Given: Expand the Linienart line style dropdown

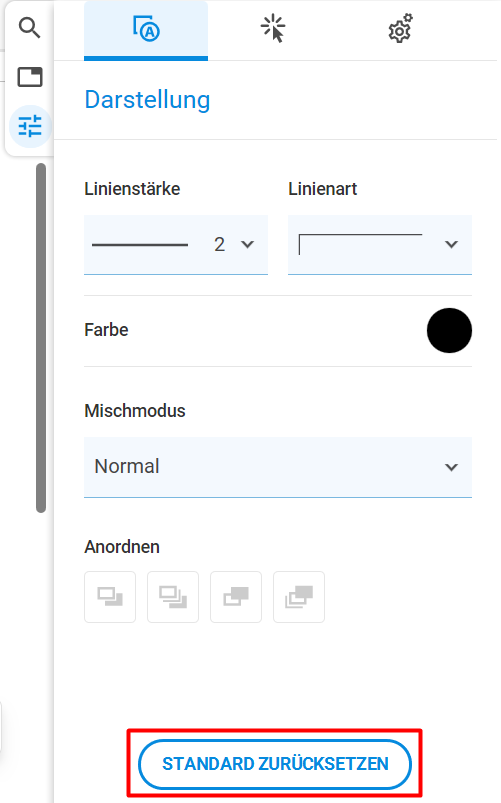Looking at the screenshot, I should (x=380, y=245).
